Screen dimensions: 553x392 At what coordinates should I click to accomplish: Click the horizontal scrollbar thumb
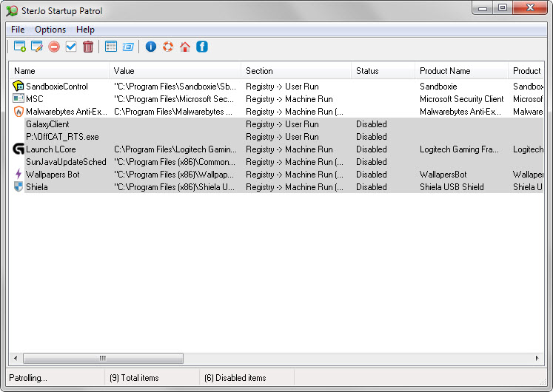(103, 358)
